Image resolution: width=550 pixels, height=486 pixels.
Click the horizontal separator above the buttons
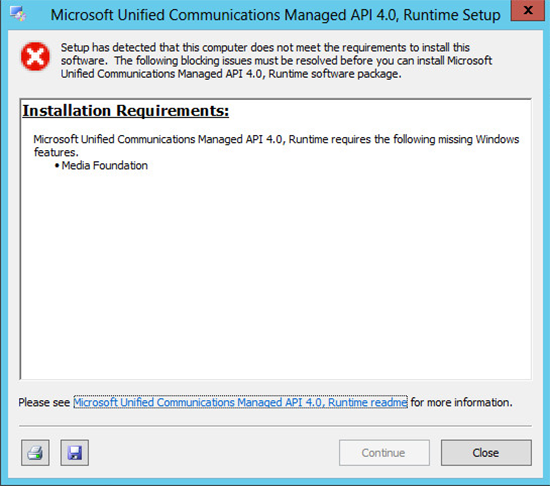[x=275, y=426]
